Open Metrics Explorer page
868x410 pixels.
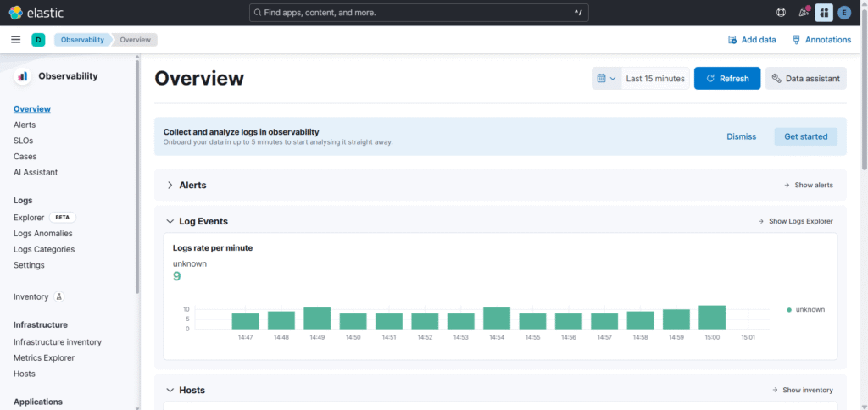click(x=44, y=358)
